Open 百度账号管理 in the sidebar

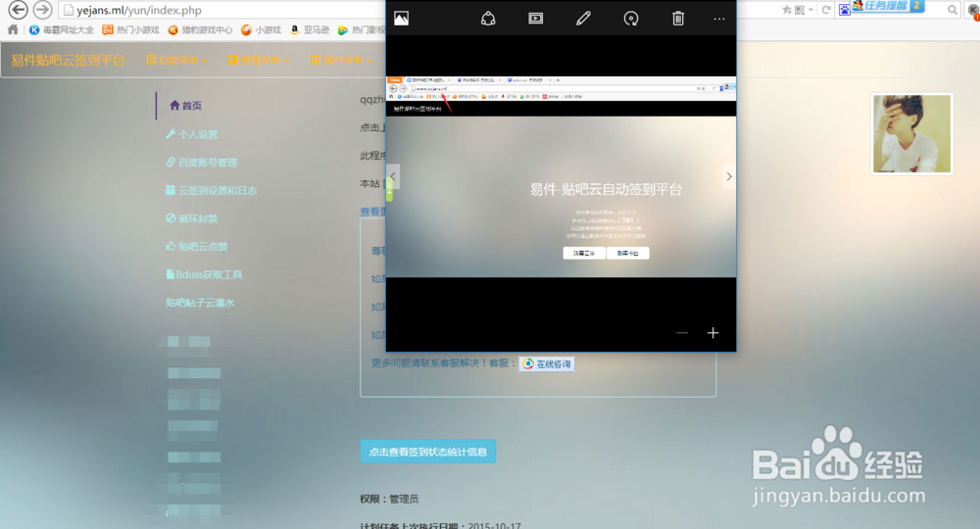202,163
